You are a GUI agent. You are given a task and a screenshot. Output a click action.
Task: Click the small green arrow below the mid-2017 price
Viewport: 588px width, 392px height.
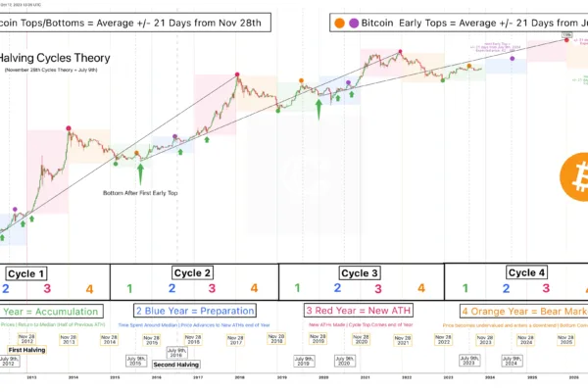(x=207, y=139)
